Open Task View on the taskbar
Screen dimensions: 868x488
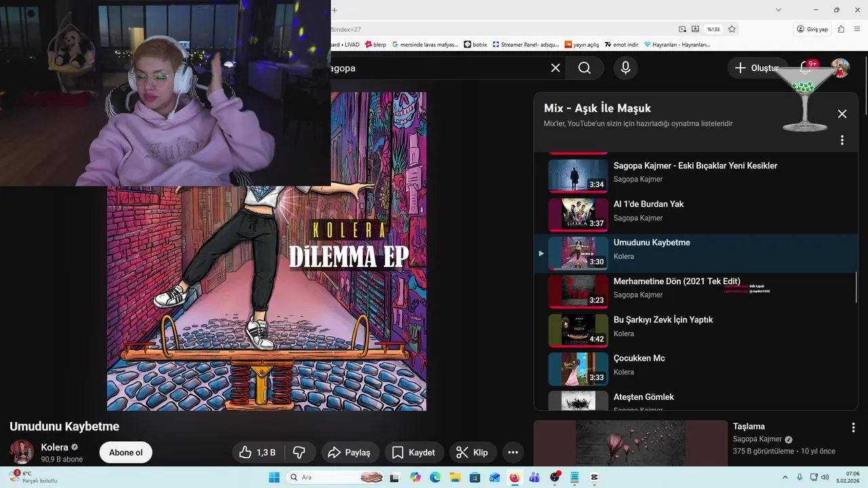point(394,477)
